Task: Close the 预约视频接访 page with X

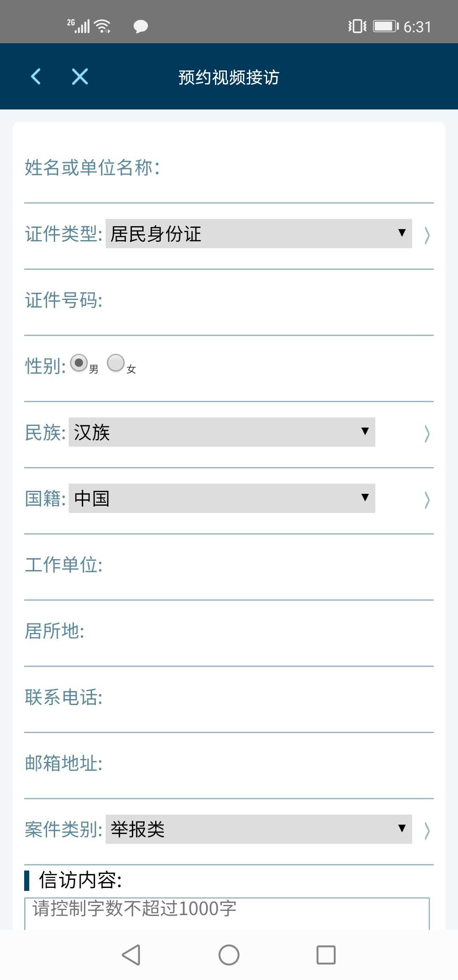Action: (x=80, y=77)
